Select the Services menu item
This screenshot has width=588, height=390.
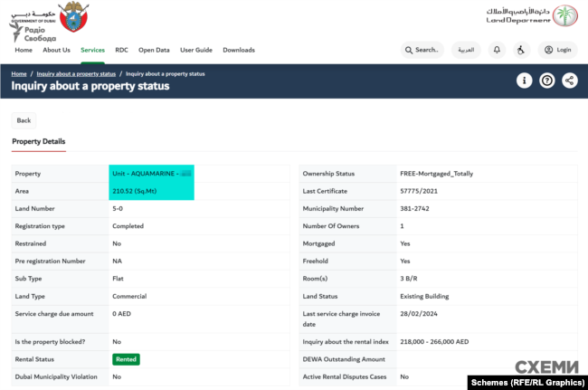[92, 50]
